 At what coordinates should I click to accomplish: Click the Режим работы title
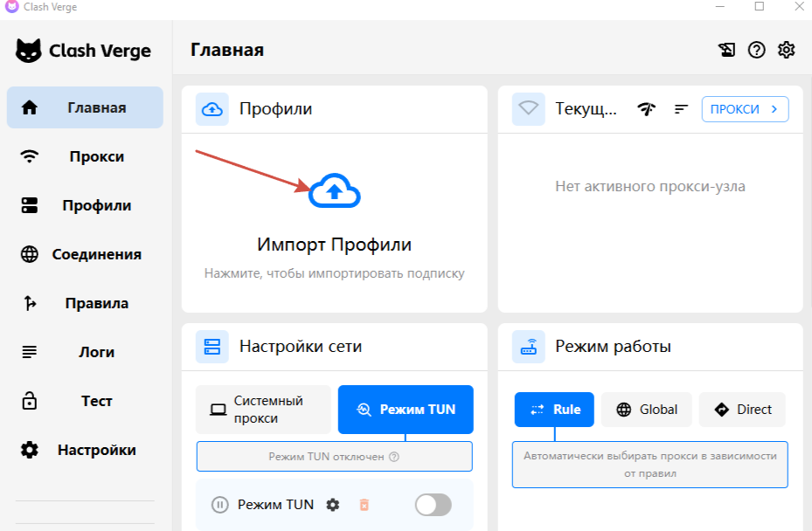pyautogui.click(x=613, y=346)
